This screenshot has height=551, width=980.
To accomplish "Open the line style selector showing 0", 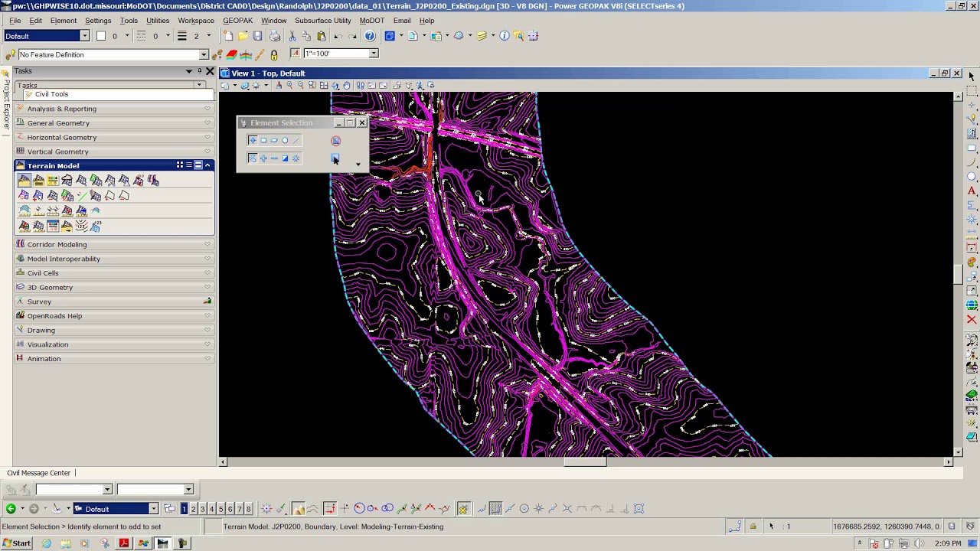I will (x=153, y=36).
